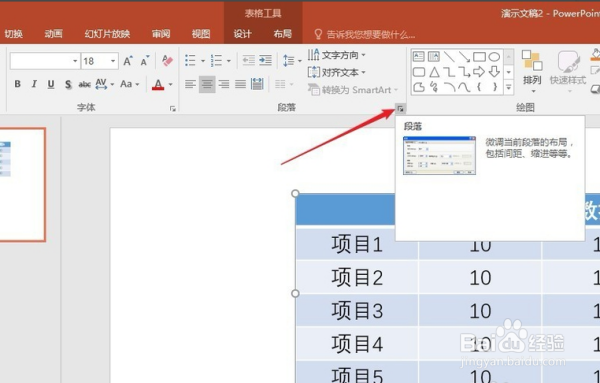Viewport: 600px width, 383px height.
Task: Show next row of shapes gallery
Action: 509,72
